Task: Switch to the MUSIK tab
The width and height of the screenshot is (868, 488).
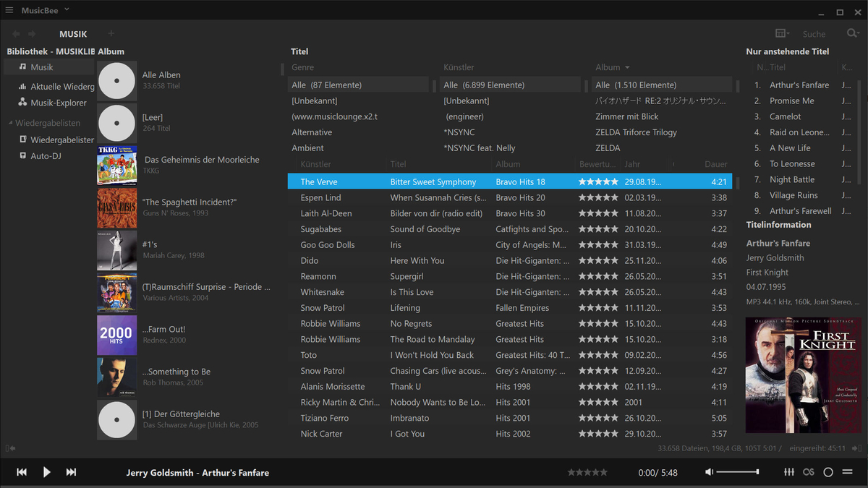Action: (x=73, y=34)
